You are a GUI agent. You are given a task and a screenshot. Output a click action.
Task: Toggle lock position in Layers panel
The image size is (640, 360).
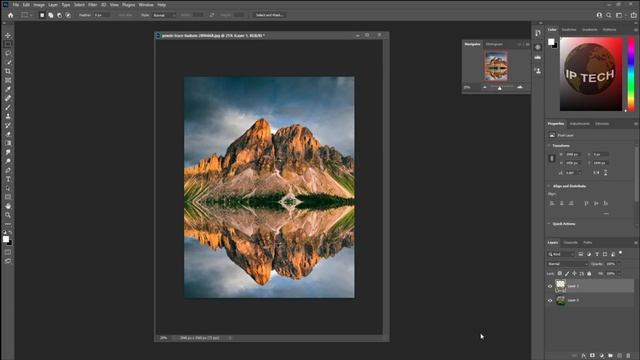point(574,273)
